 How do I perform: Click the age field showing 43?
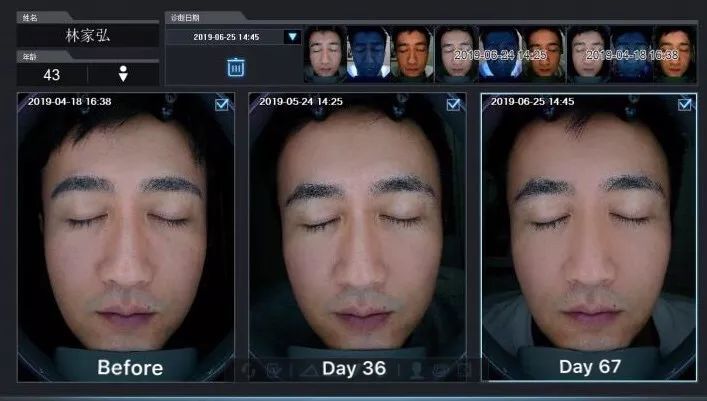coord(51,74)
